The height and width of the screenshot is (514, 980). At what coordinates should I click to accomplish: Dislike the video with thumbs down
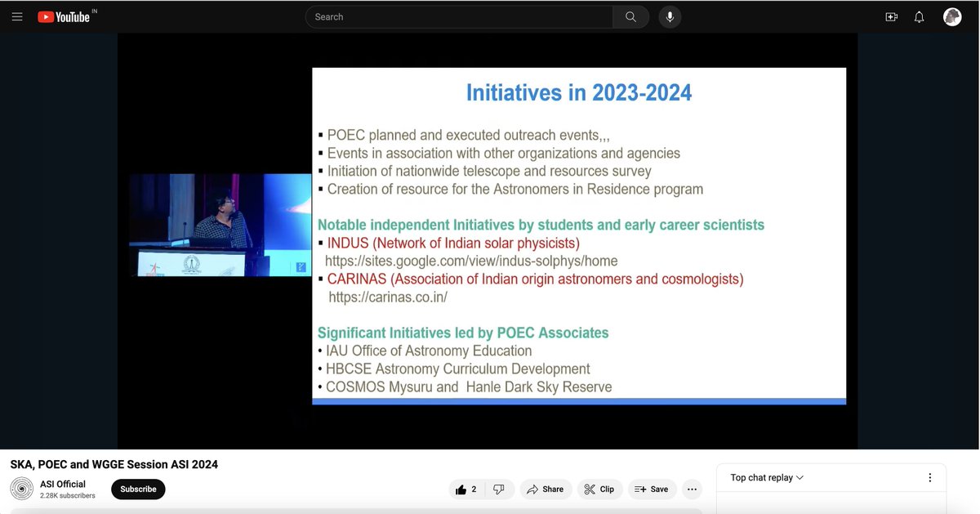pyautogui.click(x=499, y=489)
